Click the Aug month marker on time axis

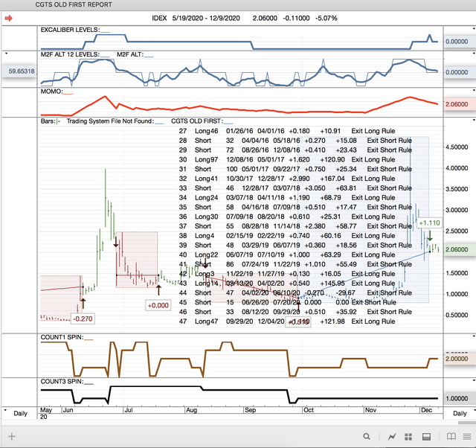coord(191,410)
